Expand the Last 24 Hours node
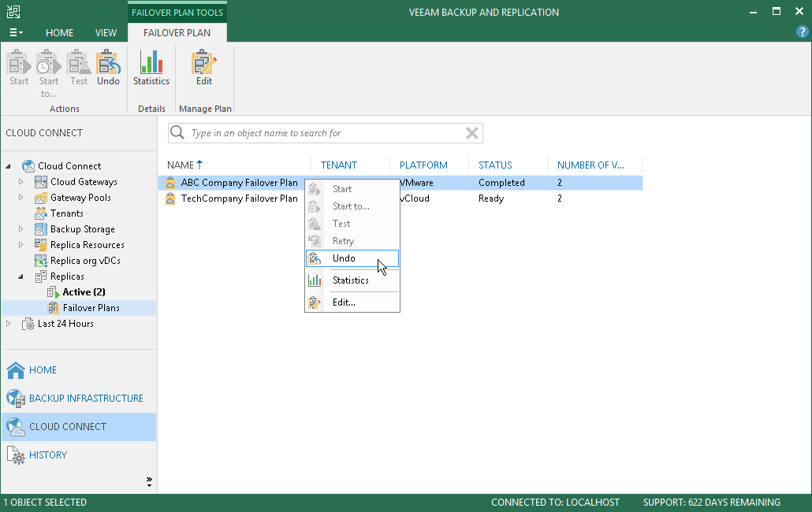The height and width of the screenshot is (512, 812). point(9,323)
